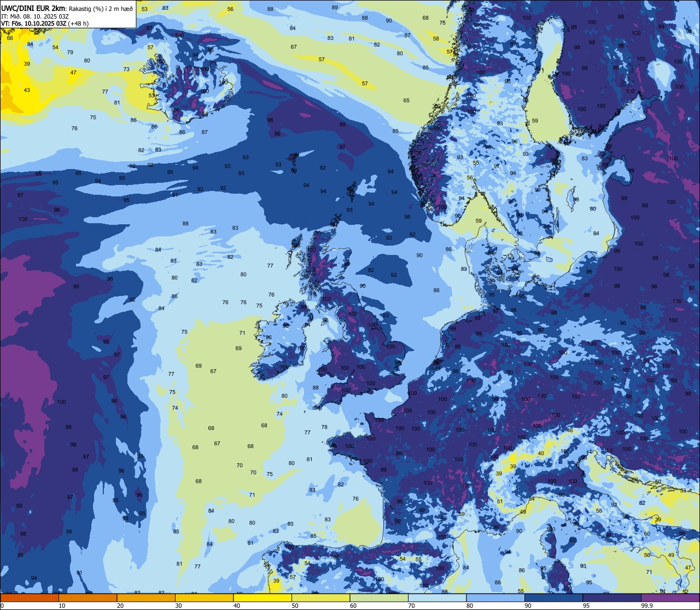
Task: Click the valid time 'VT: Fös. 10.10.2025 03Z'
Action: point(34,24)
